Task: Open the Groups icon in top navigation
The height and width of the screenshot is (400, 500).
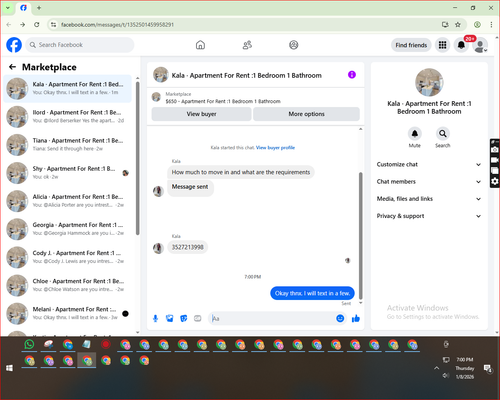Action: point(294,45)
